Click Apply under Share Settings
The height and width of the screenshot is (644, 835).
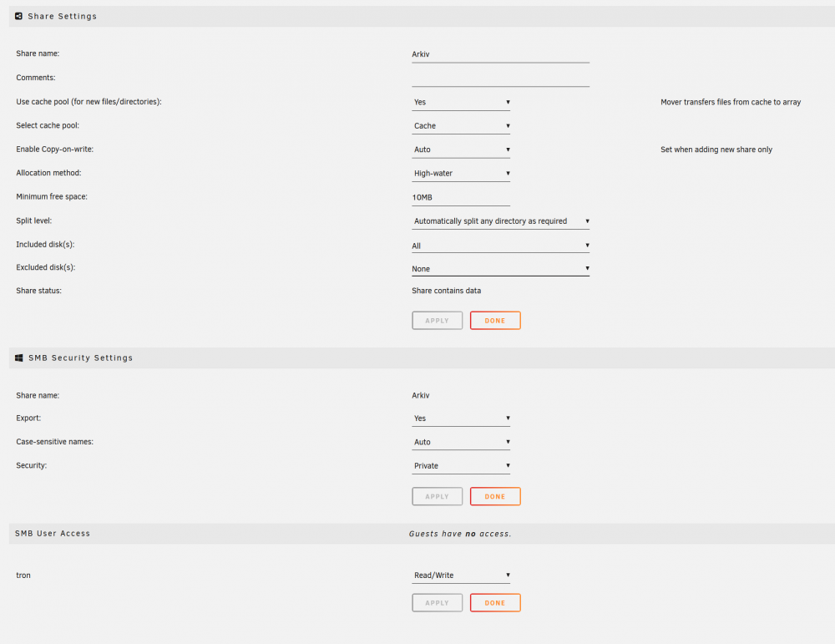click(437, 321)
